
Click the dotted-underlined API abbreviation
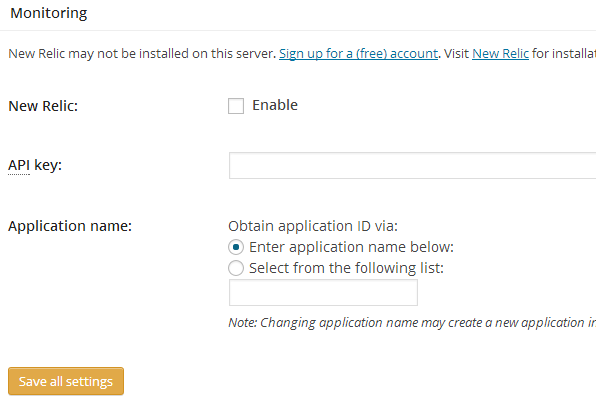19,165
